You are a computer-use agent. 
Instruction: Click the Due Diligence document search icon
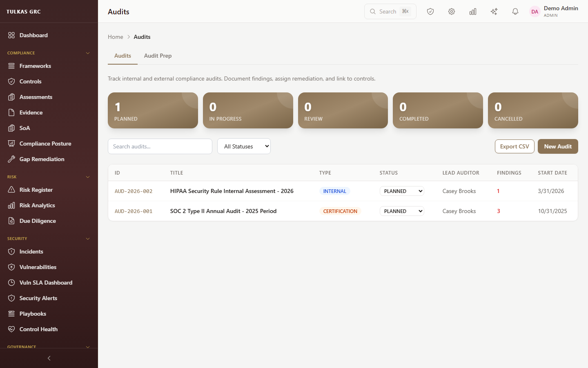pos(11,221)
